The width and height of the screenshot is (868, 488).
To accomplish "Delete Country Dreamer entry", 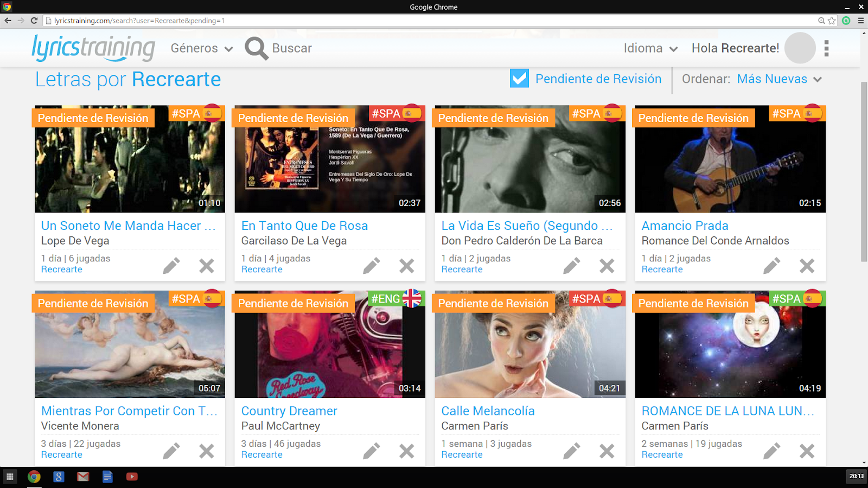I will (x=407, y=451).
